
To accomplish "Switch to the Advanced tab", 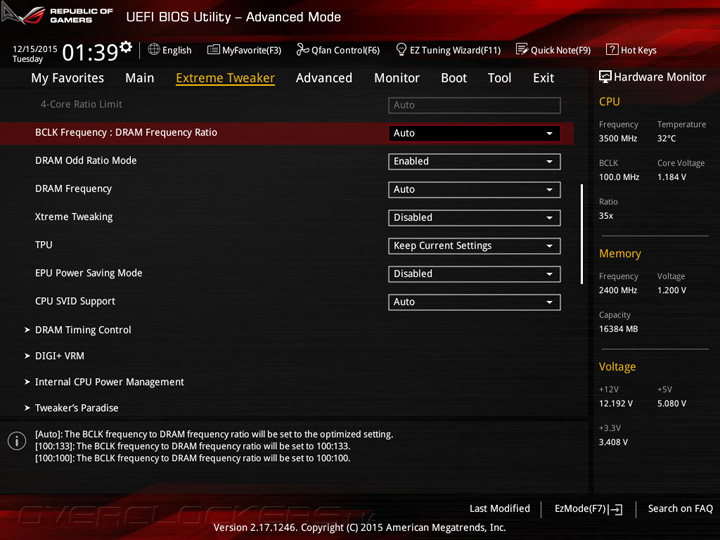I will (x=324, y=78).
